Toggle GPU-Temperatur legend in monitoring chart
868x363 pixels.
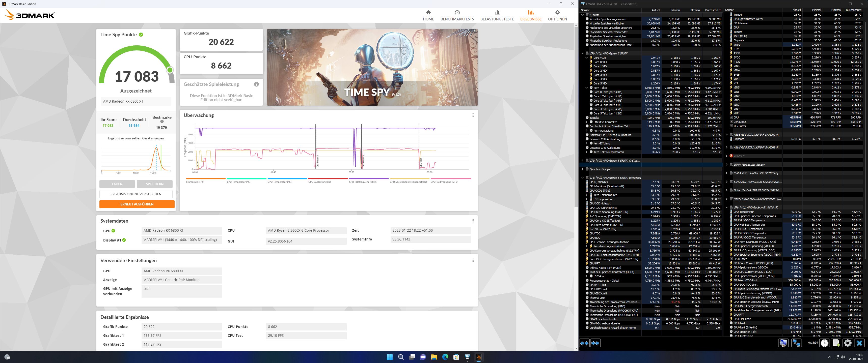pos(279,182)
